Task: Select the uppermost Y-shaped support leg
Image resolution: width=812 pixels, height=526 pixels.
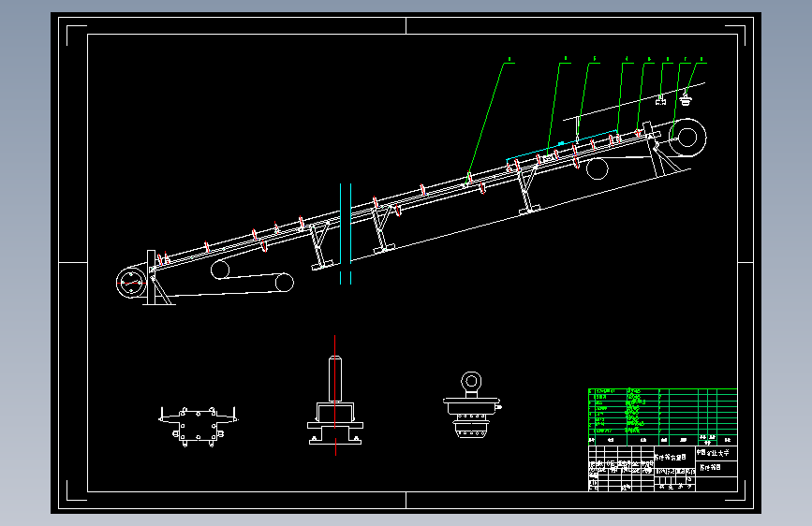Action: [x=529, y=189]
